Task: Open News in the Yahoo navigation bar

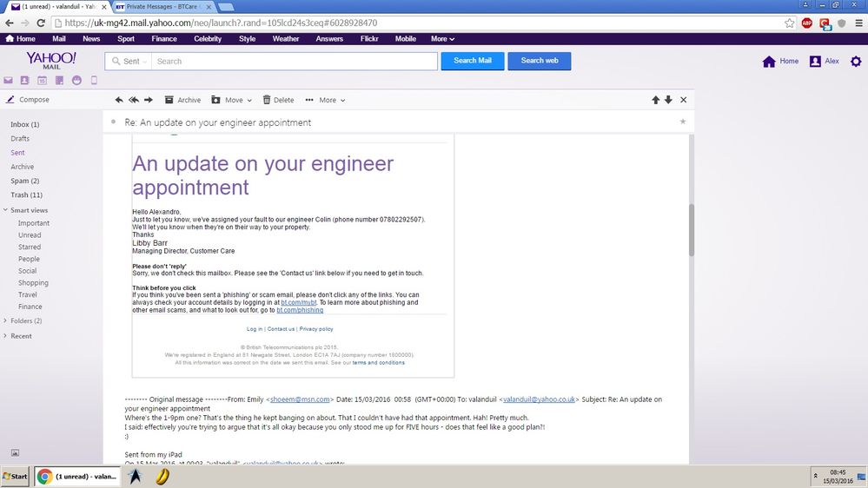Action: pyautogui.click(x=91, y=39)
